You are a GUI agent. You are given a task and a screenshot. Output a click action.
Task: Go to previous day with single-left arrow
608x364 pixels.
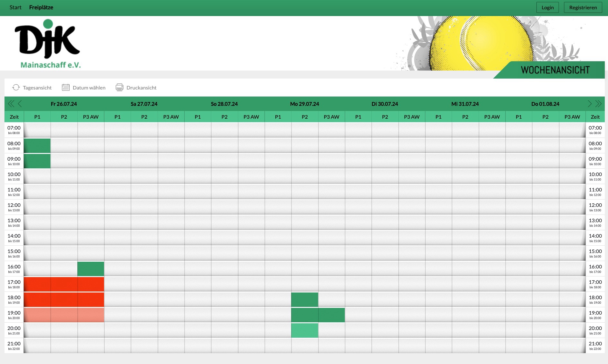[20, 104]
